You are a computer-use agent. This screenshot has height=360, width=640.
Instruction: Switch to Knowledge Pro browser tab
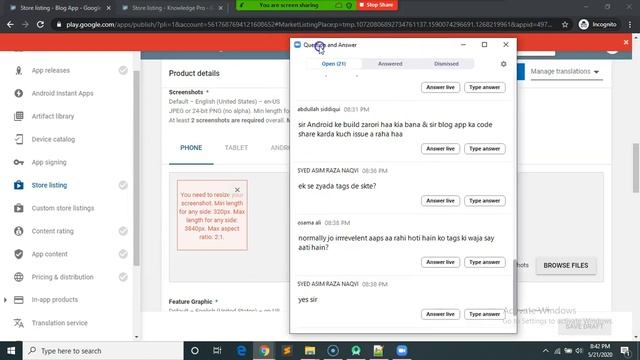coord(173,8)
